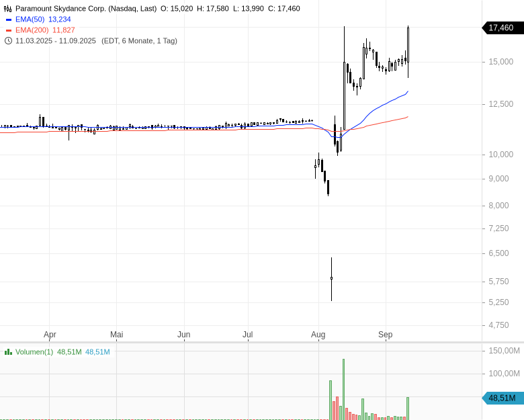Click the blue 48,51M volume value in legend
Viewport: 524px width, 420px height.
[97, 351]
